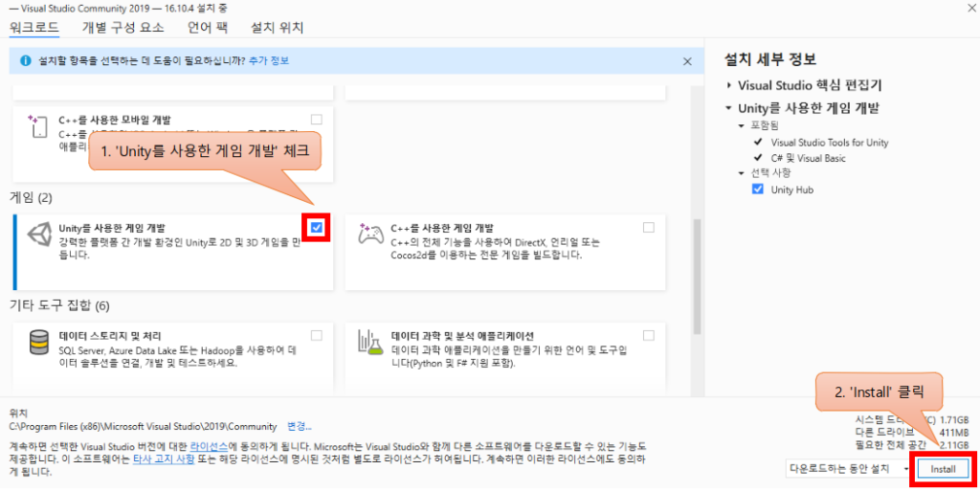The height and width of the screenshot is (492, 980).
Task: Select the 'Unity를 사용한 게임 개발' card title
Action: (x=112, y=228)
